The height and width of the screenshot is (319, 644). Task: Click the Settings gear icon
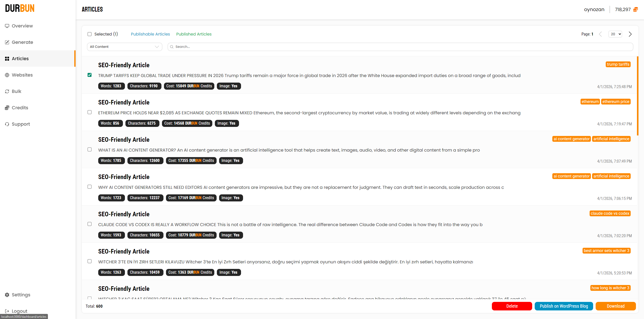tap(7, 295)
